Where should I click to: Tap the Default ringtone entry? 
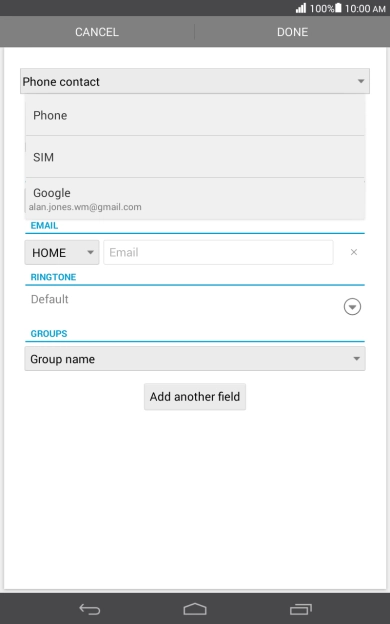coord(49,299)
